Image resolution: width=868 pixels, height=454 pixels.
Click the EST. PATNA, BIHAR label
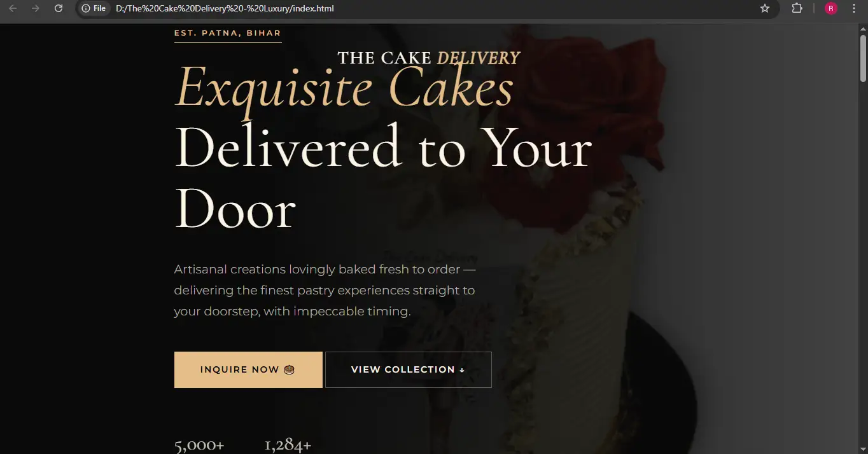(x=228, y=33)
